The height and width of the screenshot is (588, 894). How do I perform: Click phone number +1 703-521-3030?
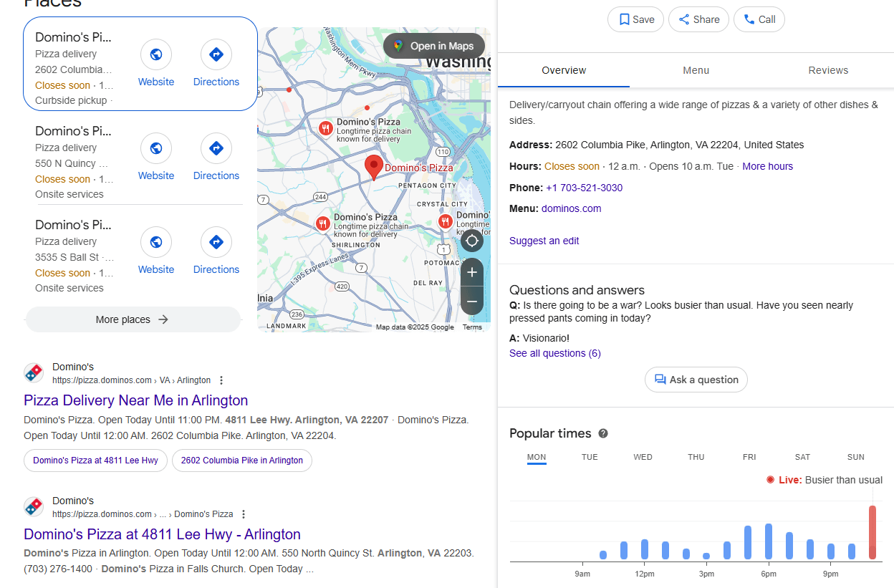[x=584, y=188]
